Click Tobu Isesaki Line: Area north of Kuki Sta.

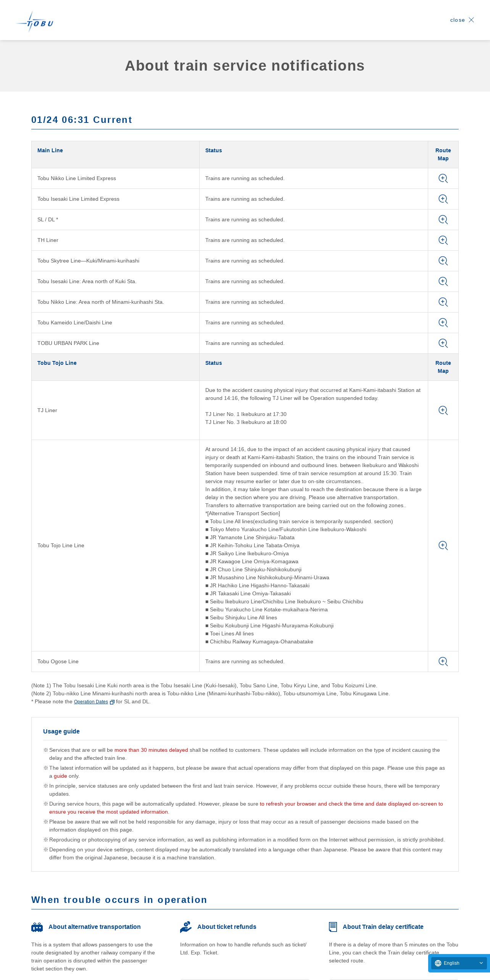coord(87,281)
